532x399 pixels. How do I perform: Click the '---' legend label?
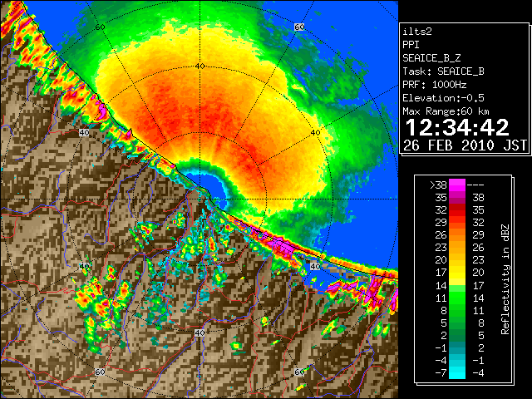pyautogui.click(x=475, y=185)
